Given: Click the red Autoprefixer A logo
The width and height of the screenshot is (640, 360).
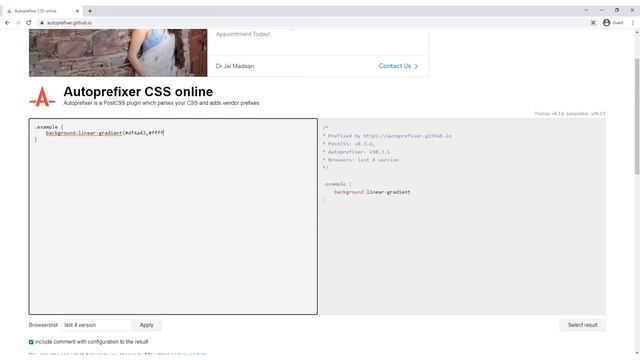Looking at the screenshot, I should click(42, 97).
